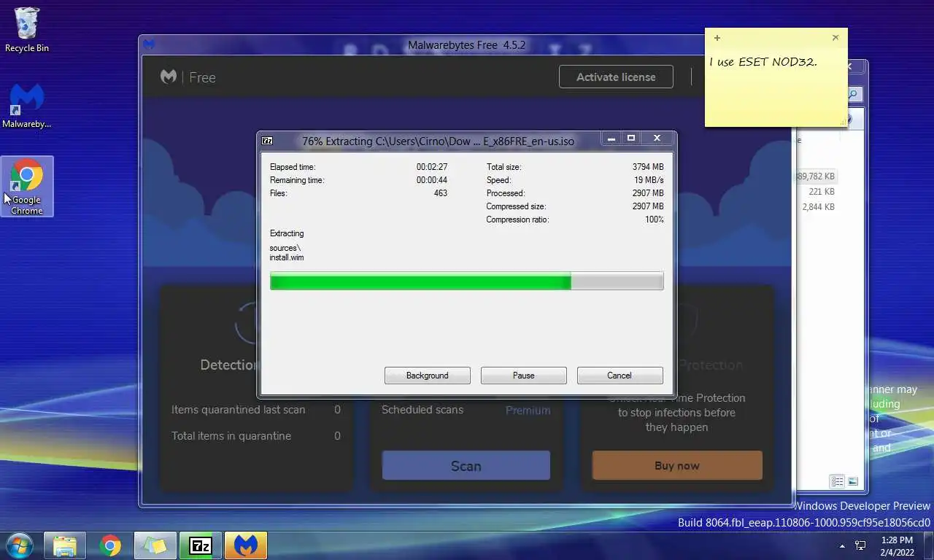
Task: Click the green extraction progress bar
Action: pyautogui.click(x=467, y=281)
